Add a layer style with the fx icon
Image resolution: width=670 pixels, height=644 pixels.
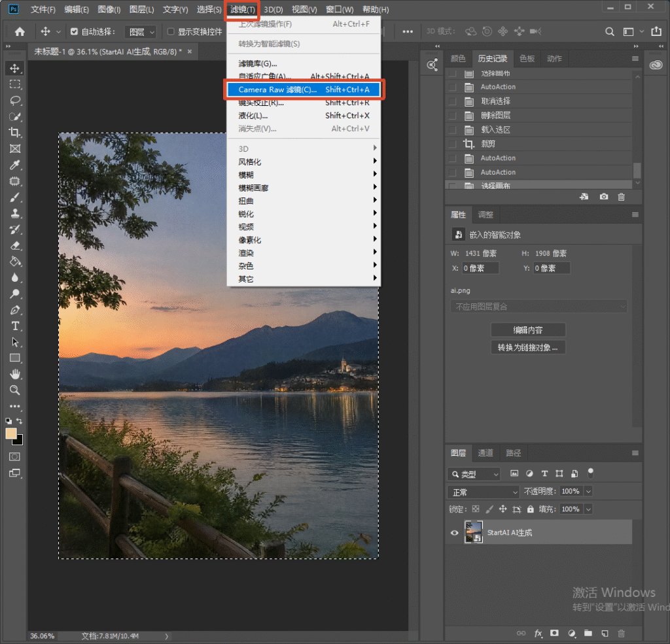[538, 634]
